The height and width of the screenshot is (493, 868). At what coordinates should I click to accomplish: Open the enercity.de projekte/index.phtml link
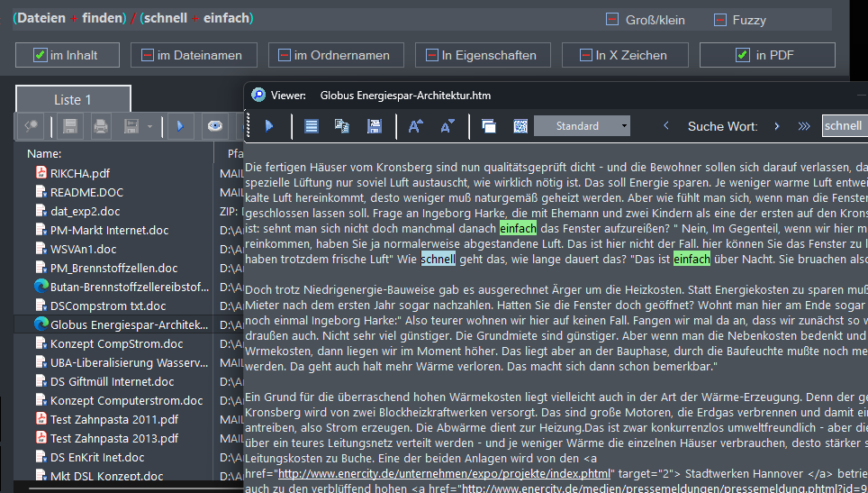pyautogui.click(x=444, y=474)
